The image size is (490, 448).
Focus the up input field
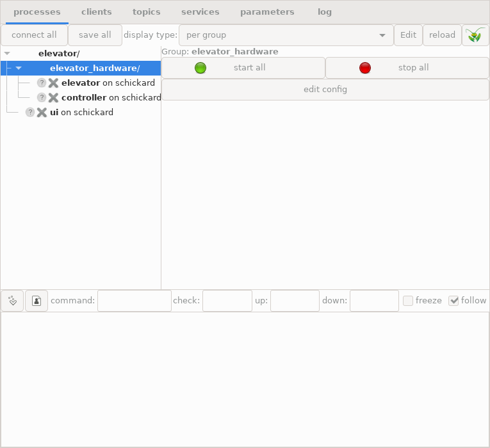pos(295,301)
